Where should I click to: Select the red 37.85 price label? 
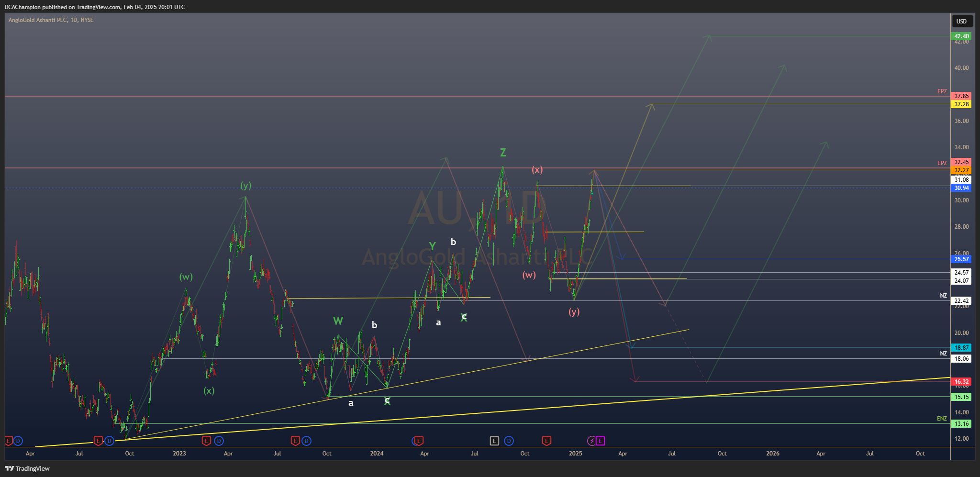(x=961, y=96)
